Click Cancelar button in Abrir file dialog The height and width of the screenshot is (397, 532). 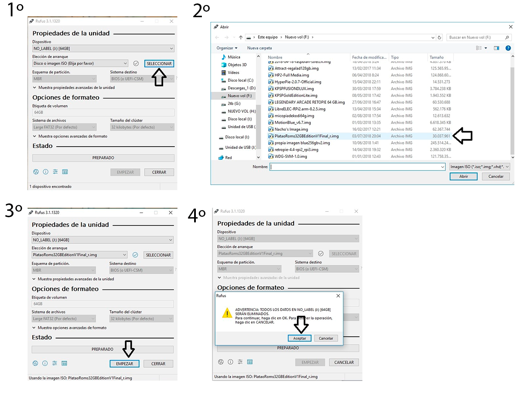coord(496,176)
